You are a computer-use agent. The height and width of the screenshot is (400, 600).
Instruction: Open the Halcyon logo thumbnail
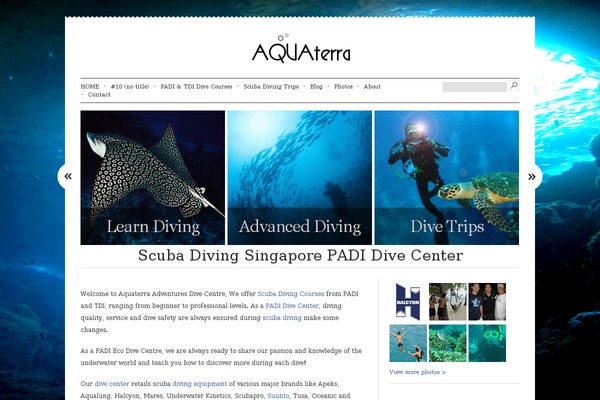pos(408,302)
